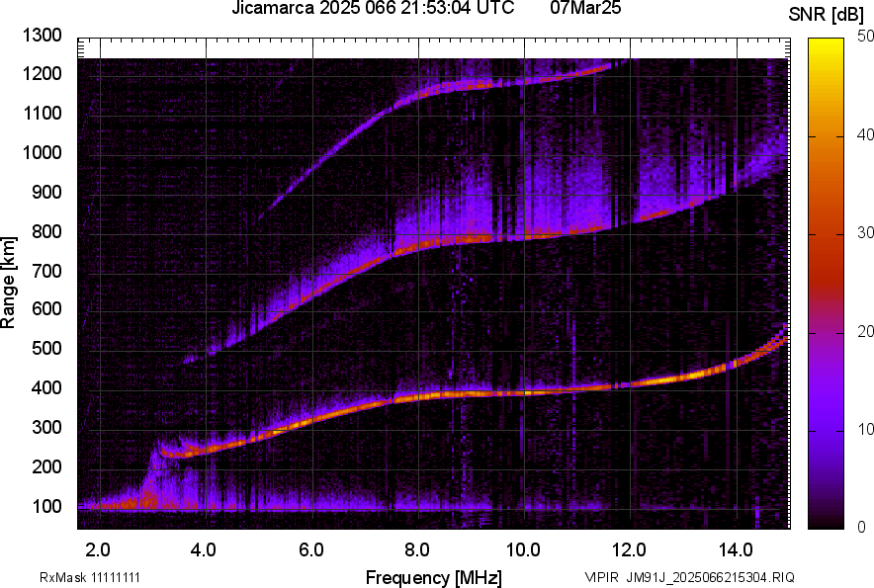
Task: Click the x-axis tick label '4.0'
Action: tap(204, 550)
